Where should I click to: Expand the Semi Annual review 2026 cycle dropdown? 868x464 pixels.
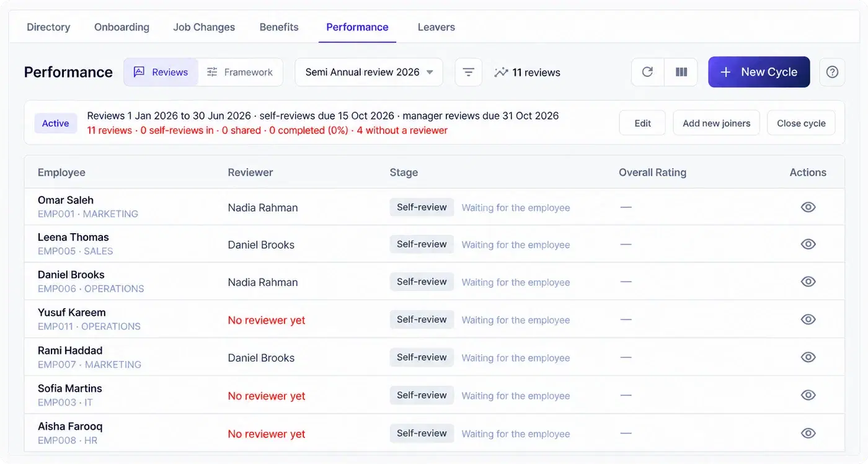click(369, 72)
